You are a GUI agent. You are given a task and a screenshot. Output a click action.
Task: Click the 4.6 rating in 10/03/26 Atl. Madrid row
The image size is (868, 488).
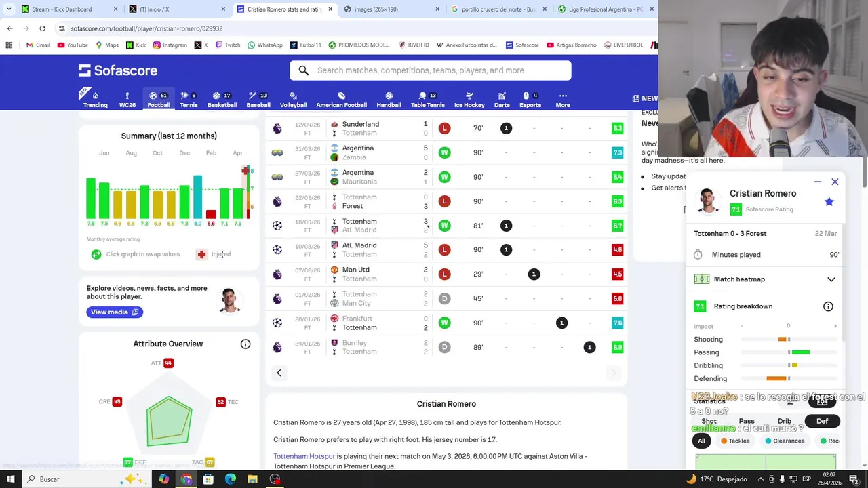coord(617,249)
